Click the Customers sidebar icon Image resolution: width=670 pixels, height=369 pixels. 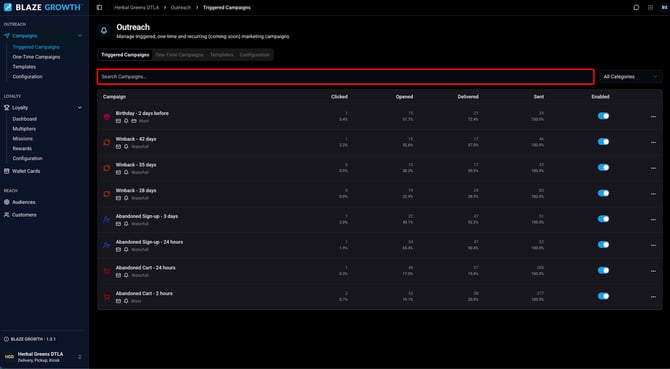(7, 215)
